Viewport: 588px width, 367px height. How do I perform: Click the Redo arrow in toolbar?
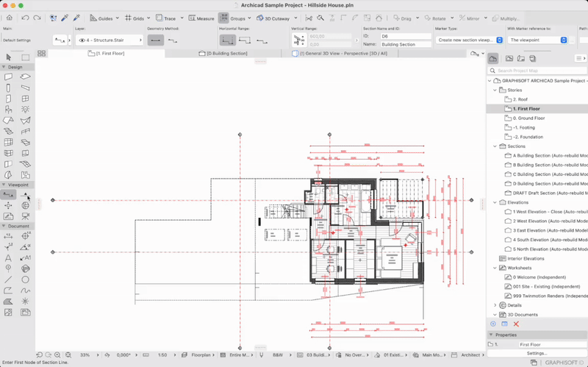(37, 18)
